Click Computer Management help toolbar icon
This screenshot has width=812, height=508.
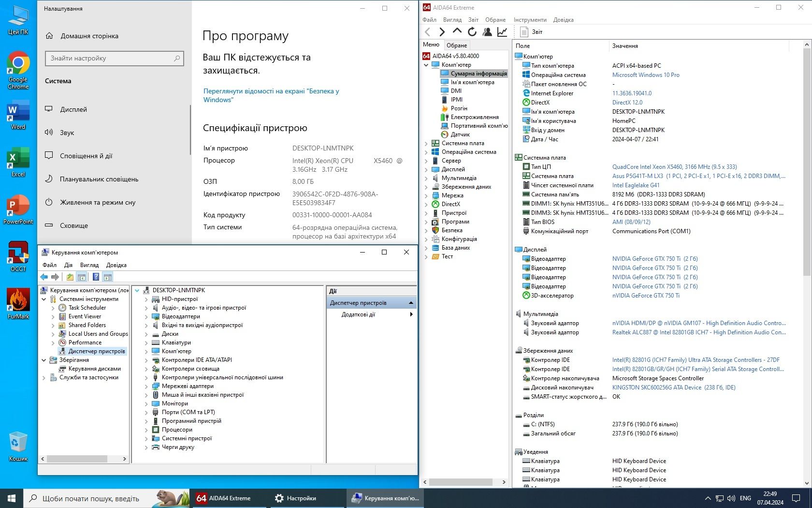[96, 277]
